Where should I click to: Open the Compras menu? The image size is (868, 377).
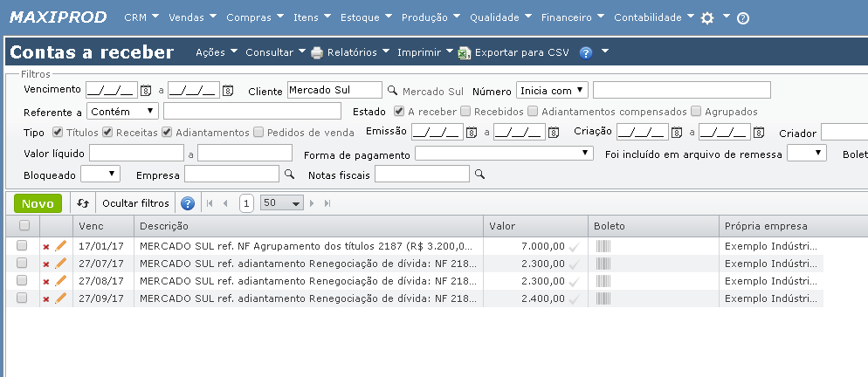point(255,17)
